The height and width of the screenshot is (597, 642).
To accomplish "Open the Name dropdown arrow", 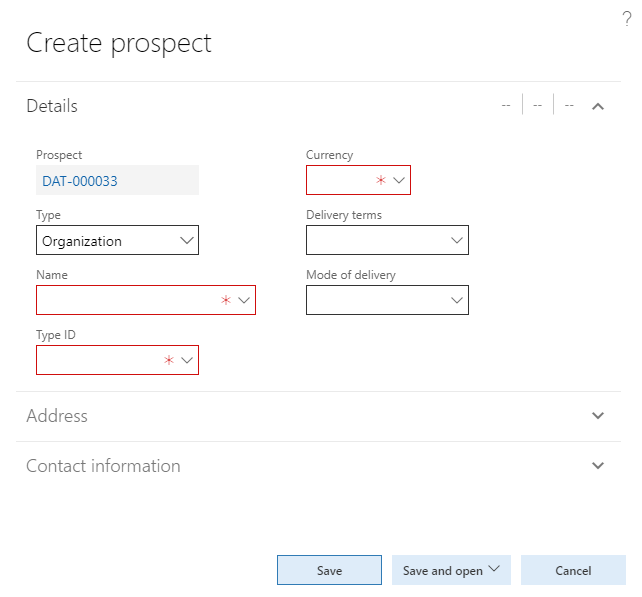I will coord(244,300).
